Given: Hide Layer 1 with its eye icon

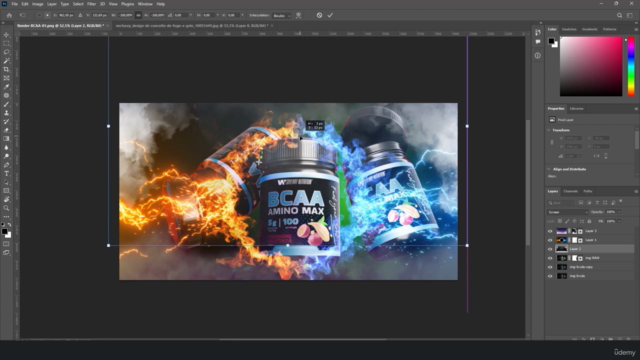Looking at the screenshot, I should (550, 240).
